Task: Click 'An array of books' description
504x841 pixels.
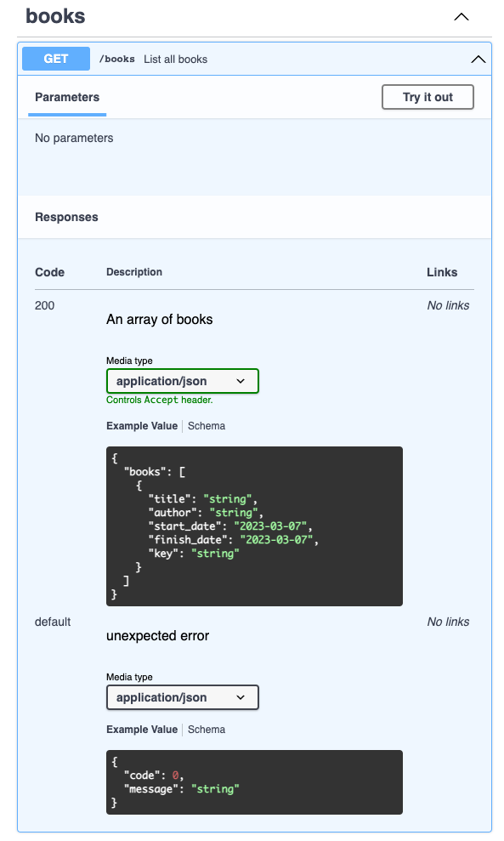Action: point(159,320)
